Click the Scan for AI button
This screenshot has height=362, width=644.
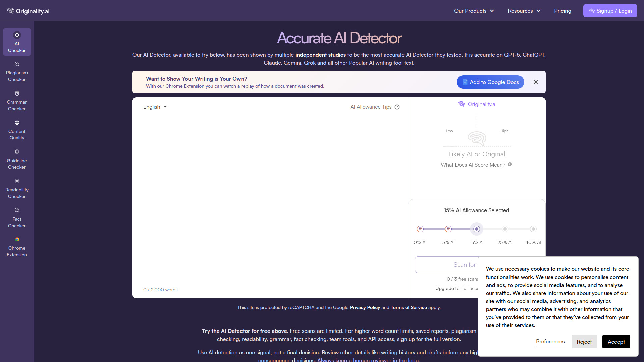(446, 265)
